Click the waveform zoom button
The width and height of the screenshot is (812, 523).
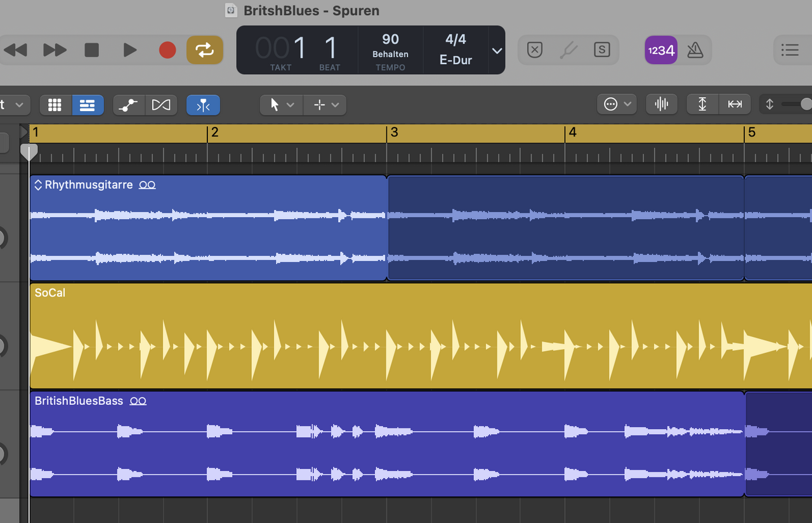[662, 104]
